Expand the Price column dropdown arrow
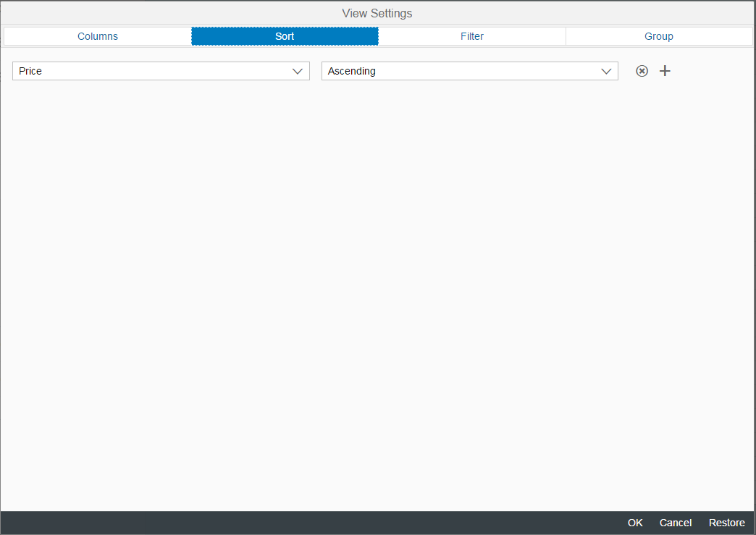 click(x=297, y=71)
